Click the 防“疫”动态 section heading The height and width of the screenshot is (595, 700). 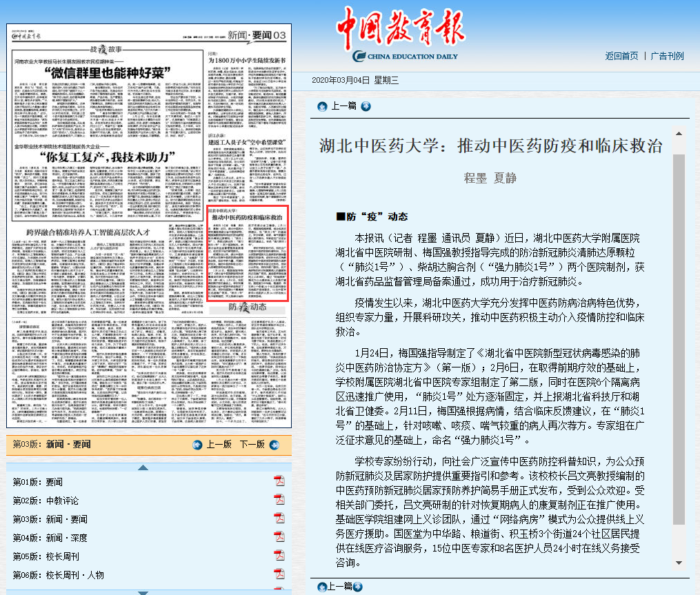pyautogui.click(x=372, y=217)
